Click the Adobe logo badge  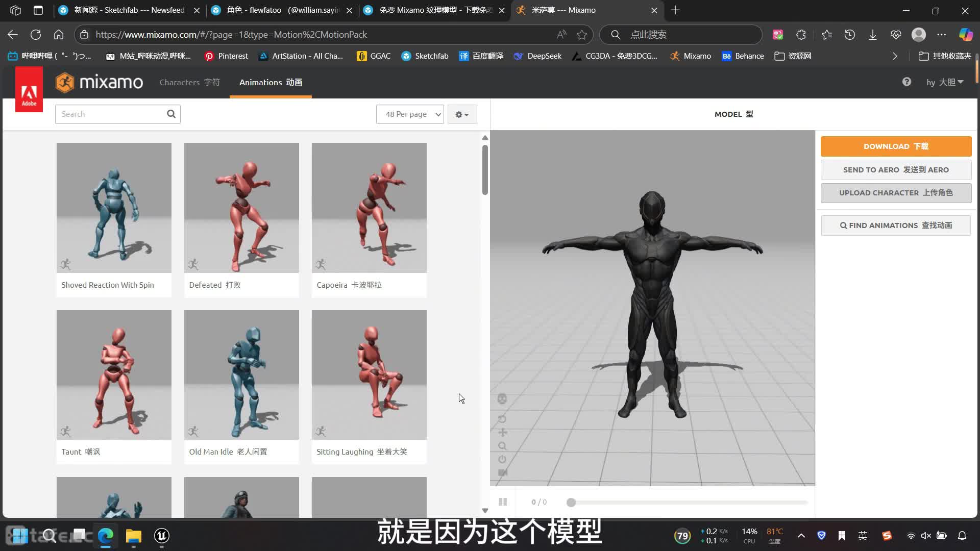(29, 90)
